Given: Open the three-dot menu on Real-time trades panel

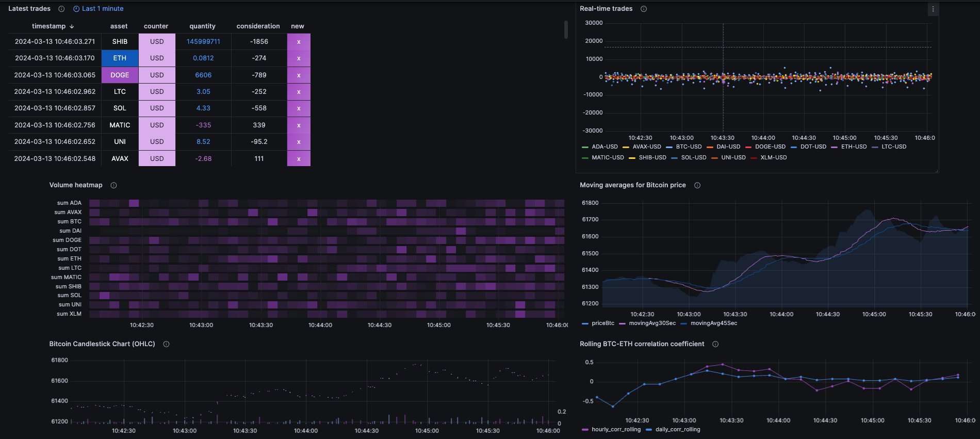Looking at the screenshot, I should [933, 9].
